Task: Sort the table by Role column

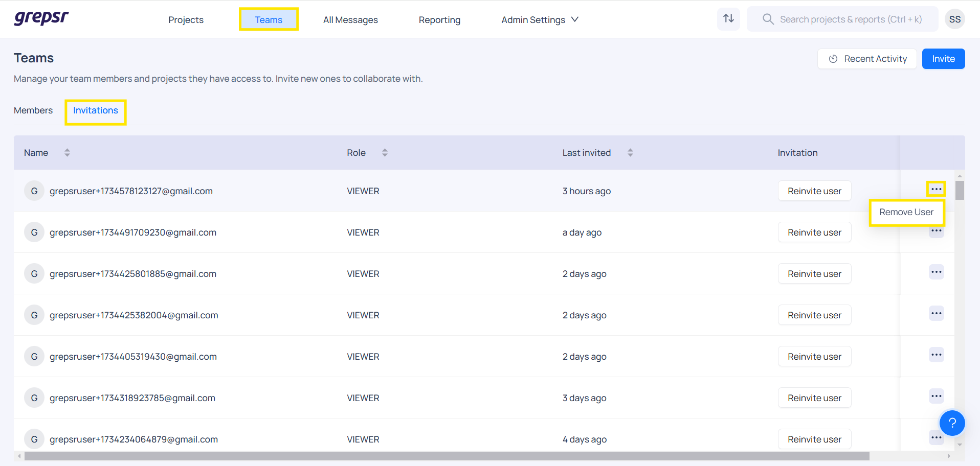Action: pyautogui.click(x=385, y=153)
